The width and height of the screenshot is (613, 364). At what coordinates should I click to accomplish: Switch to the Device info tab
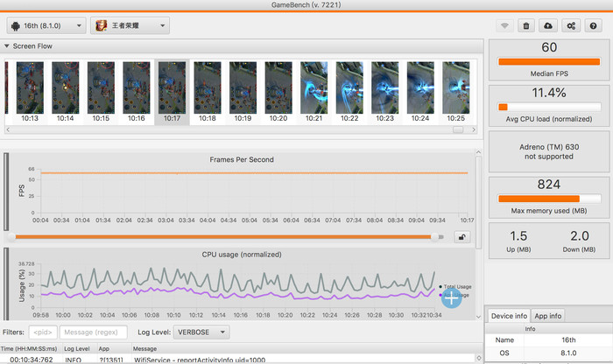pyautogui.click(x=509, y=316)
